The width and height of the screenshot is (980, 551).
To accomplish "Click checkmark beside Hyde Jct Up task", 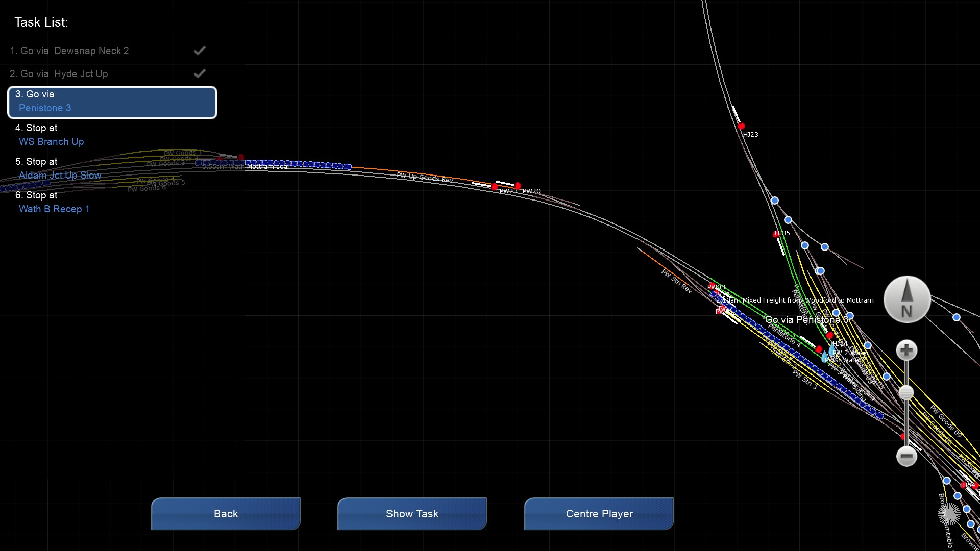I will point(200,73).
